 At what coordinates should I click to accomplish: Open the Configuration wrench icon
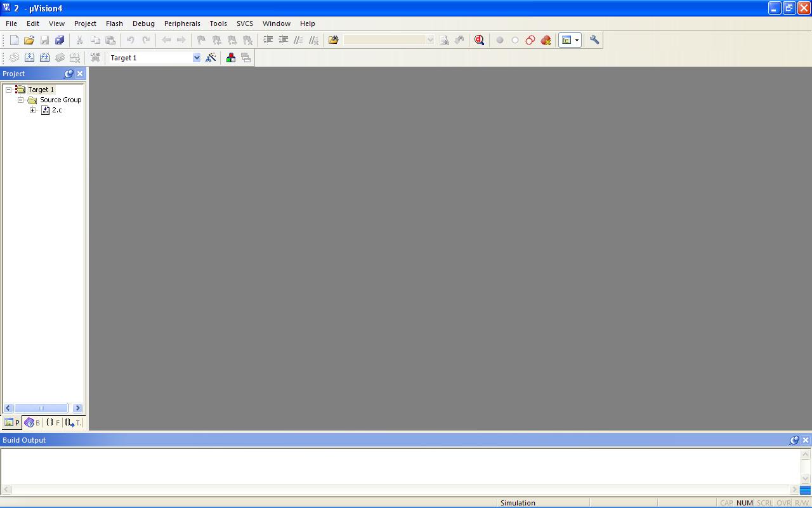tap(594, 40)
